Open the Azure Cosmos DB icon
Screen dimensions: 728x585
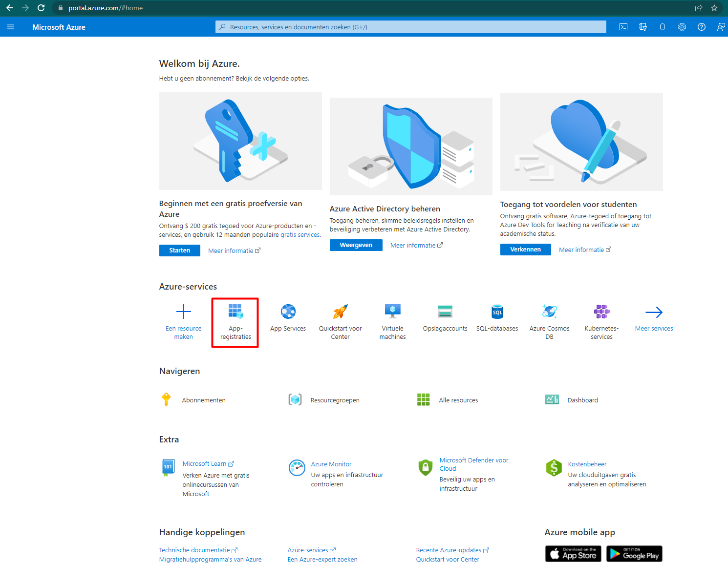coord(550,312)
